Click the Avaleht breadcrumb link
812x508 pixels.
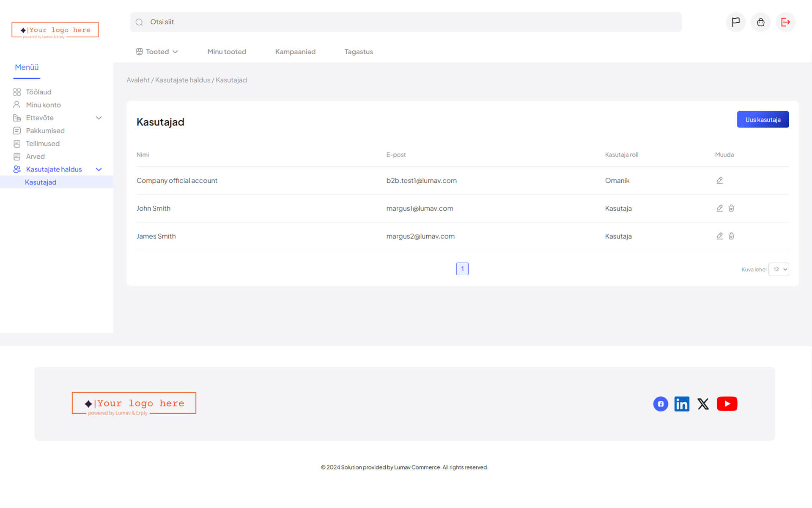pos(138,80)
